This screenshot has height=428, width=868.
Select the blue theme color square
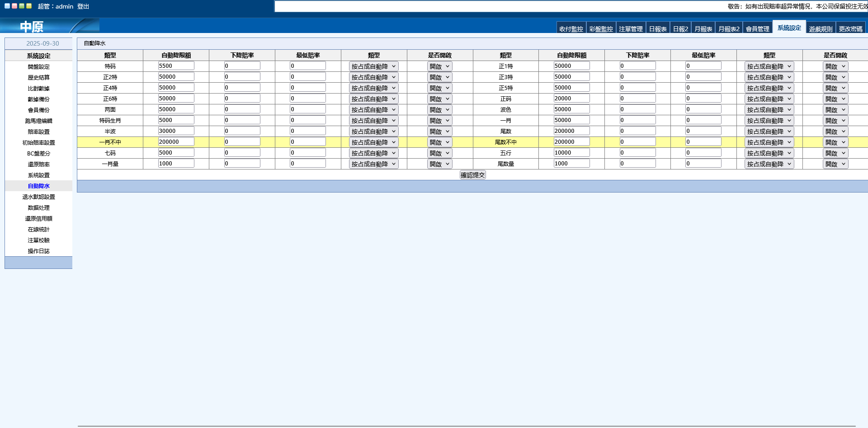pyautogui.click(x=7, y=6)
